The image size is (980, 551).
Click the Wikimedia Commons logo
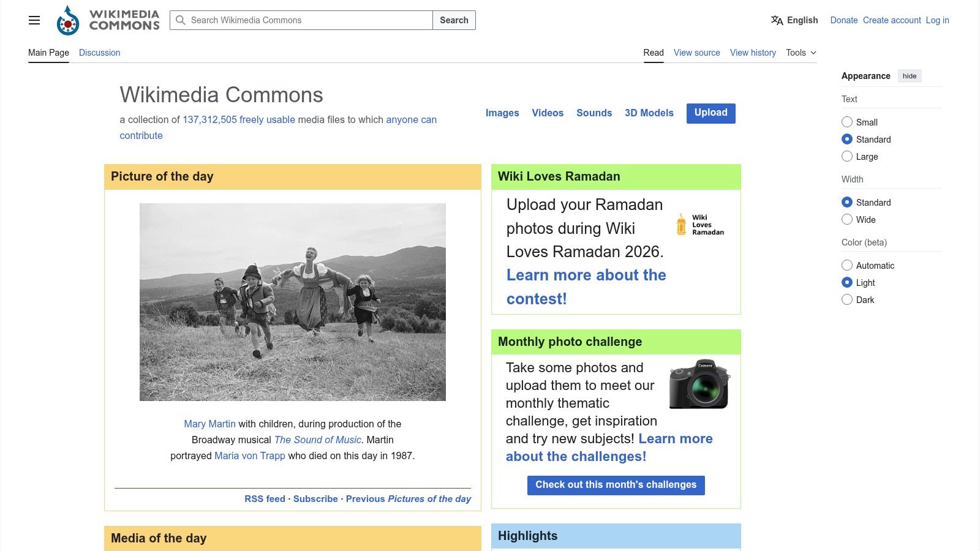(x=108, y=20)
